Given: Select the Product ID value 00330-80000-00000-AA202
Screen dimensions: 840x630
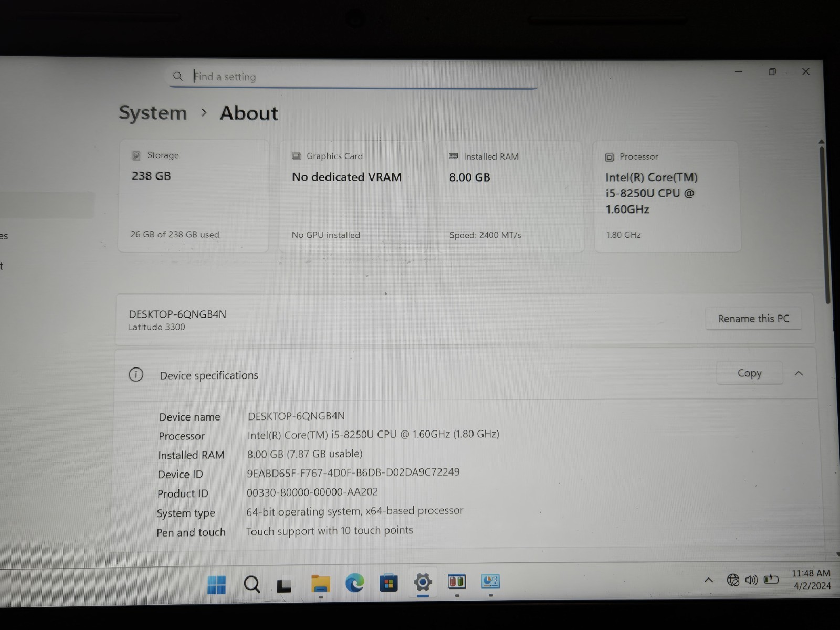Looking at the screenshot, I should [x=312, y=492].
